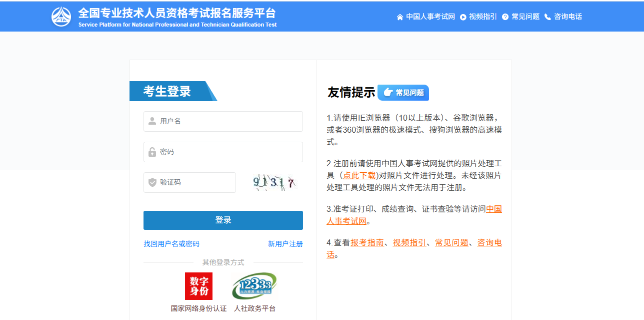Viewport: 644px width, 320px height.
Task: Click the captcha image to refresh it
Action: pyautogui.click(x=274, y=182)
